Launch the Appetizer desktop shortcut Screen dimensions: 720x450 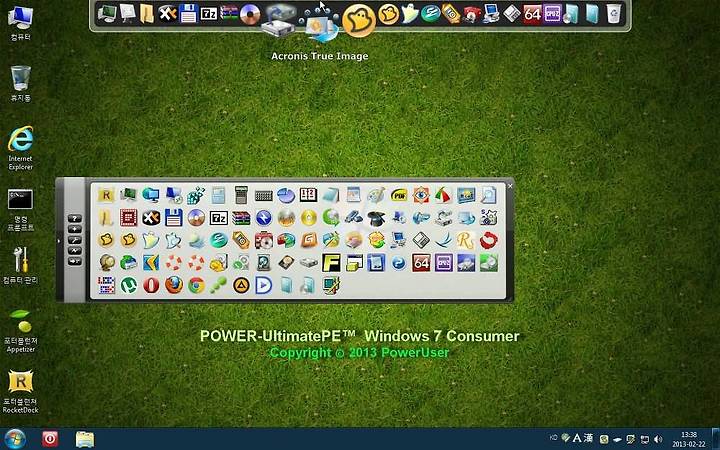click(20, 331)
